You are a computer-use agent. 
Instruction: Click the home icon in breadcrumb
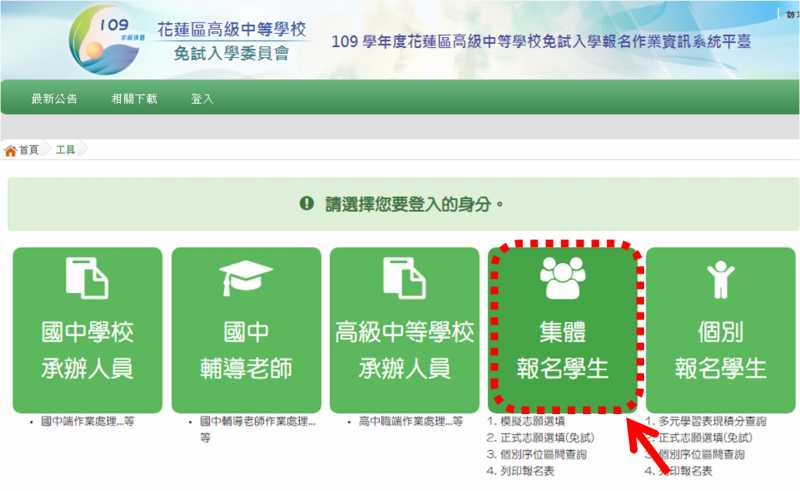click(11, 150)
